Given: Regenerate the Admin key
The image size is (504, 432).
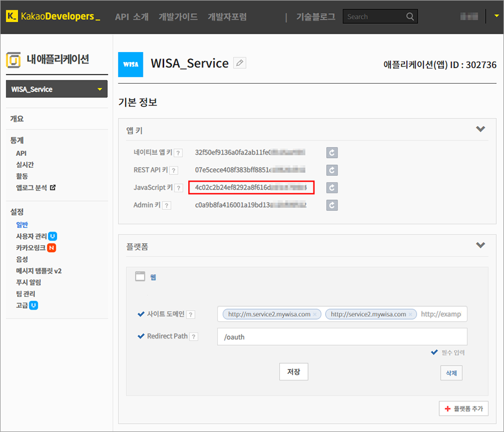Looking at the screenshot, I should [x=332, y=205].
